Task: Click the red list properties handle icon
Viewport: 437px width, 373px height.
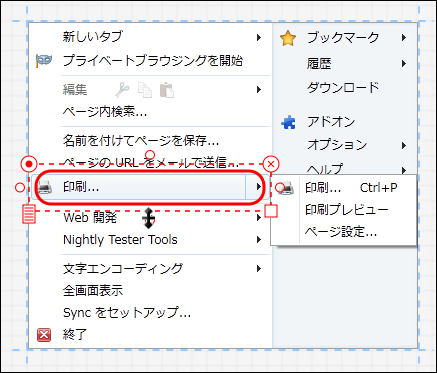Action: coord(29,214)
